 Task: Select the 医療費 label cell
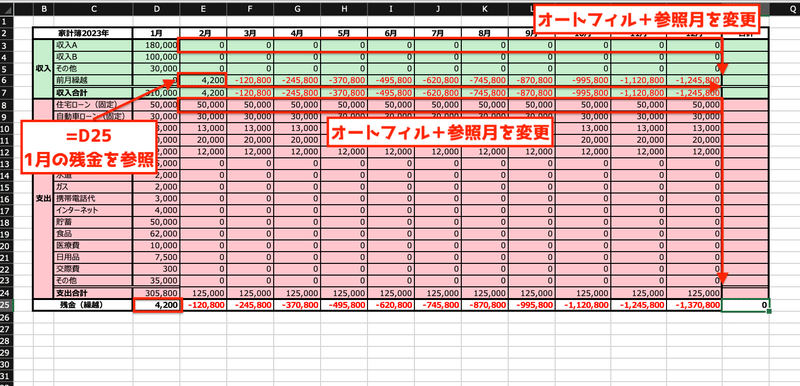(93, 246)
